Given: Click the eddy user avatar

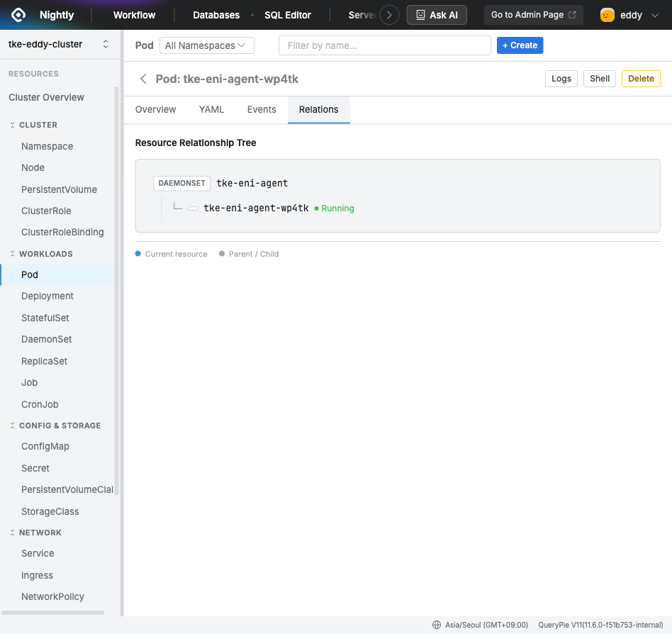Looking at the screenshot, I should pyautogui.click(x=607, y=15).
